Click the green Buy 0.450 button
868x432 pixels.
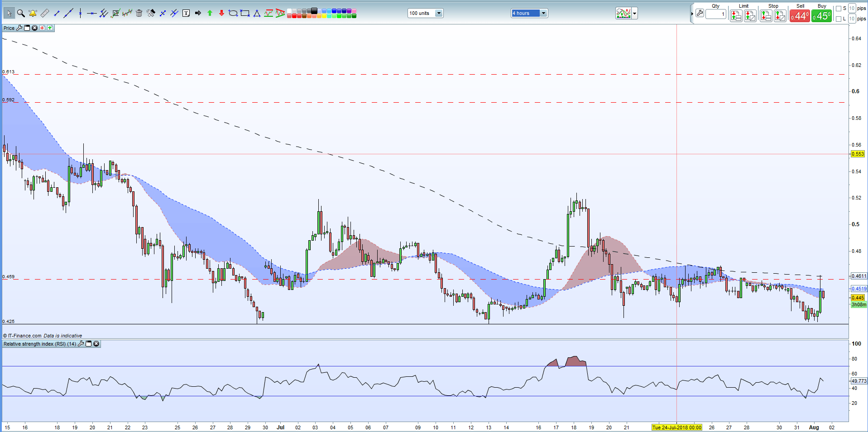tap(821, 16)
